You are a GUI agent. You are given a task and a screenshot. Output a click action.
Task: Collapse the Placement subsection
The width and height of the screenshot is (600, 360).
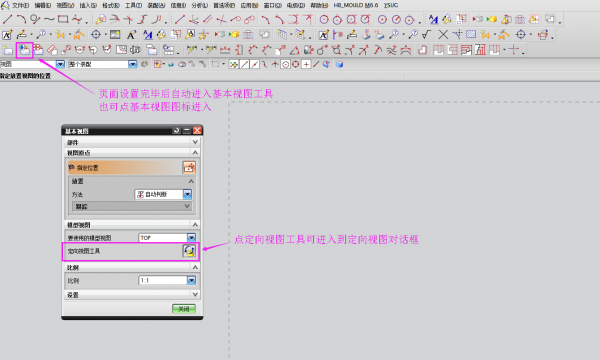[x=191, y=181]
